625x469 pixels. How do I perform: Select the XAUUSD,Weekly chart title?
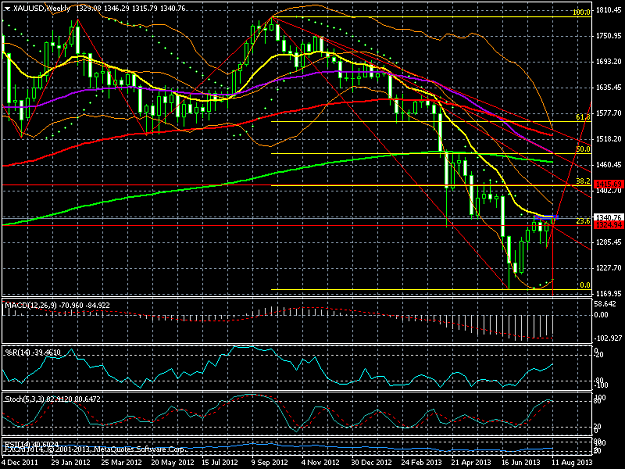tap(42, 8)
